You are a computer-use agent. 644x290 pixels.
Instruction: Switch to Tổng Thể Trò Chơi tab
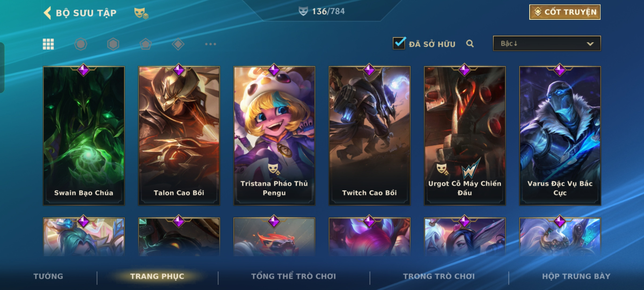(294, 276)
